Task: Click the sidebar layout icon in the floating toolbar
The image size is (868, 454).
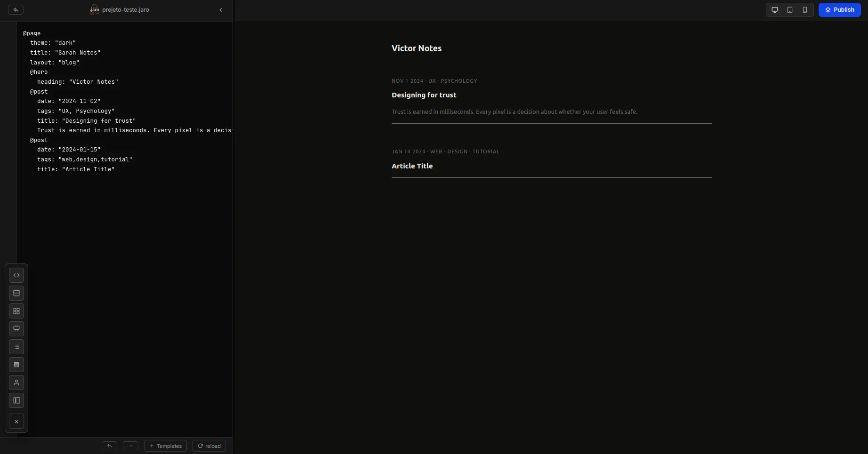Action: click(16, 400)
